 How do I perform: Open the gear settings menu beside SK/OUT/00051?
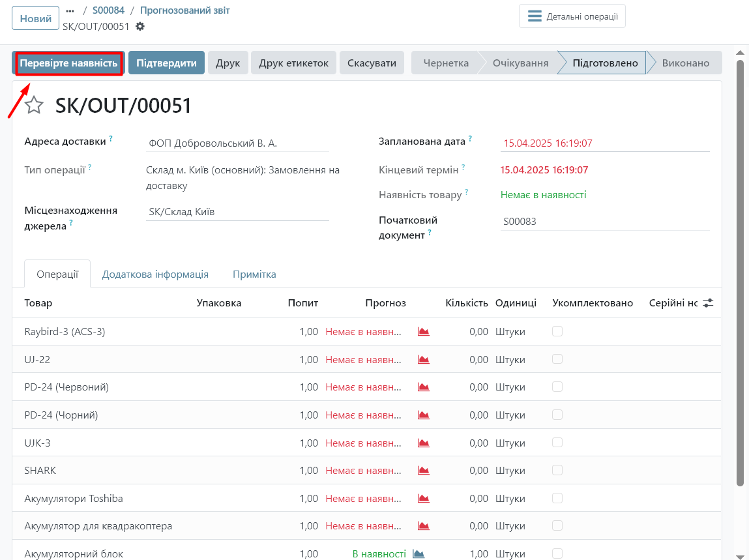tap(140, 27)
